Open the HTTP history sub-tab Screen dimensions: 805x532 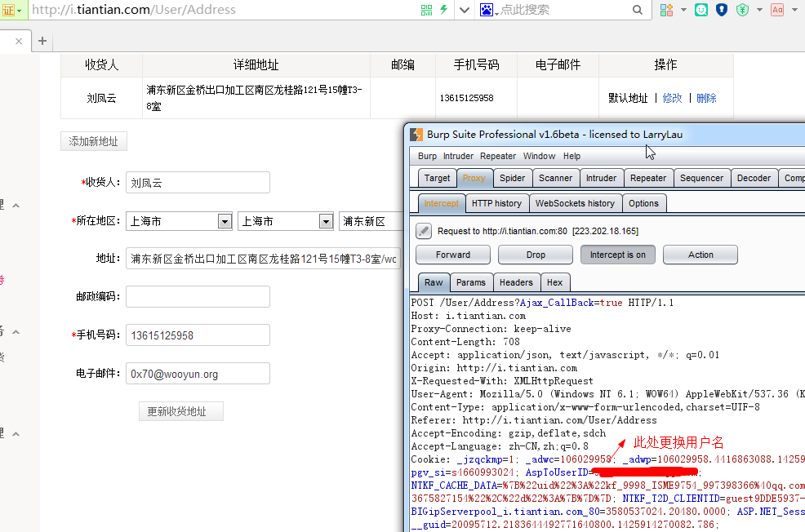[496, 203]
